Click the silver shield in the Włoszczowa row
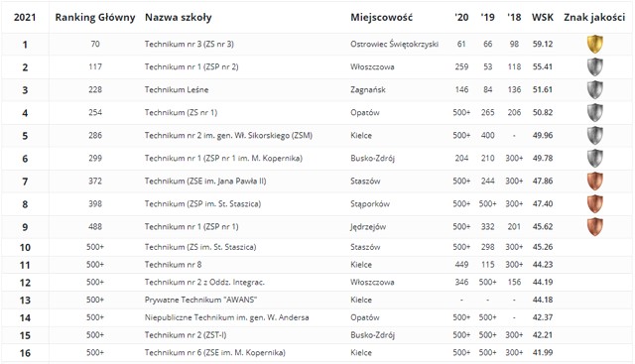 [x=595, y=66]
